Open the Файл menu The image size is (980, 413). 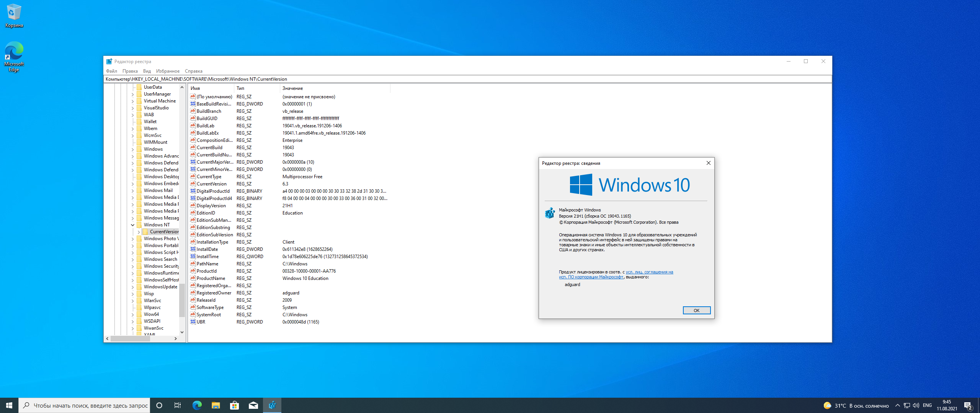point(111,71)
